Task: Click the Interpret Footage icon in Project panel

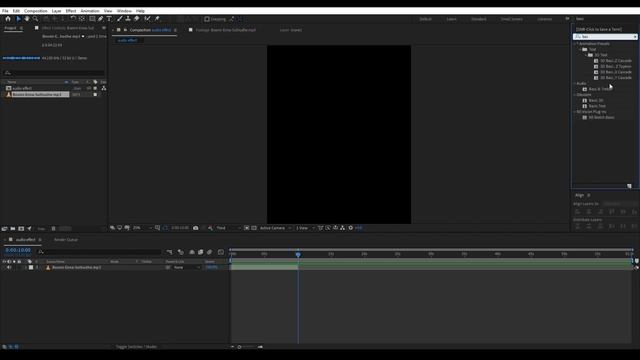Action: tap(4, 229)
